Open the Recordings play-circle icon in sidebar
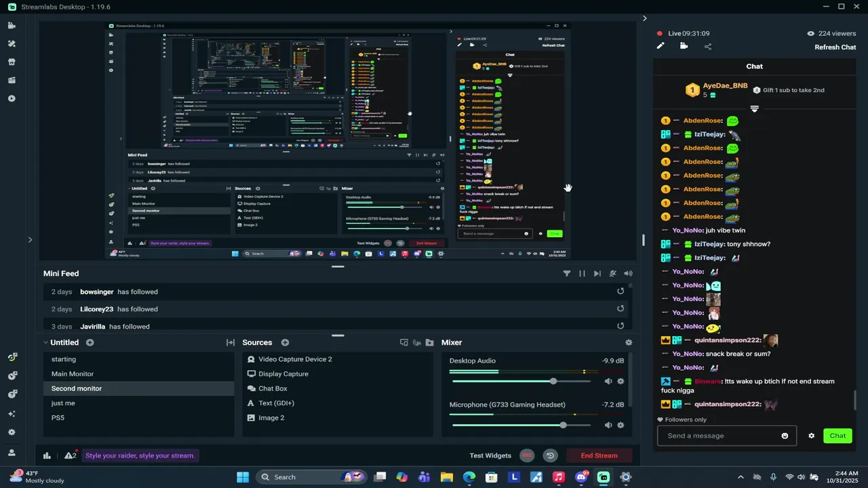The width and height of the screenshot is (868, 488). click(x=12, y=99)
